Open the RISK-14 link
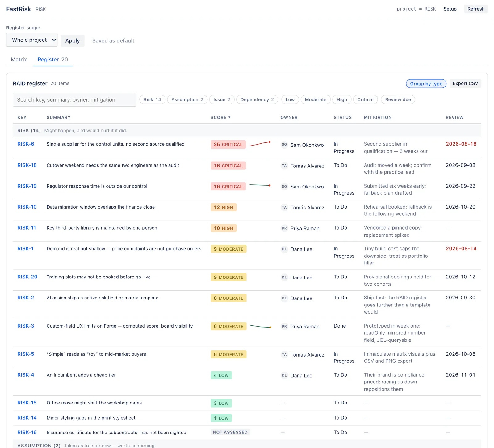The image size is (494, 448). pos(27,418)
